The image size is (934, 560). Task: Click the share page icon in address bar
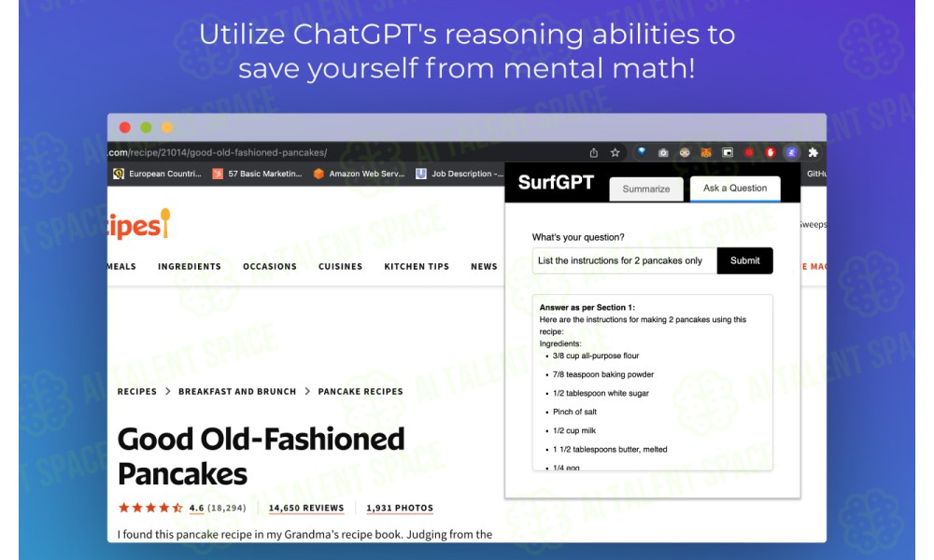pyautogui.click(x=594, y=153)
